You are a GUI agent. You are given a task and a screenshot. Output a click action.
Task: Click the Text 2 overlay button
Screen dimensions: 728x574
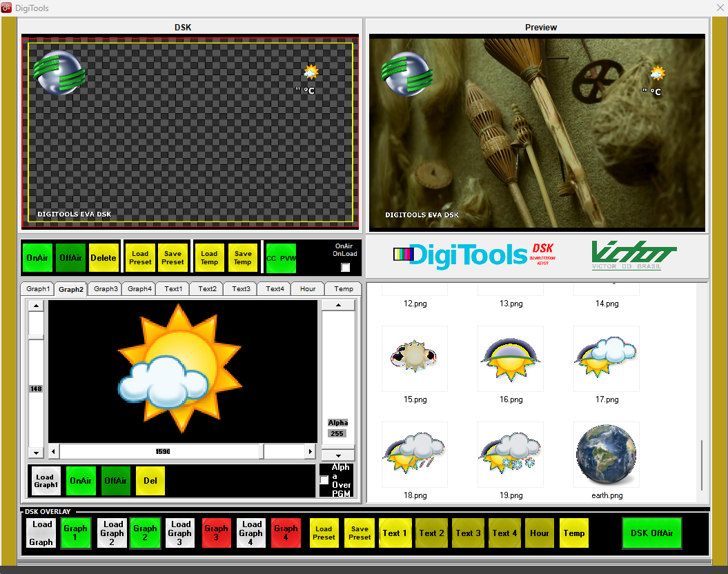432,533
